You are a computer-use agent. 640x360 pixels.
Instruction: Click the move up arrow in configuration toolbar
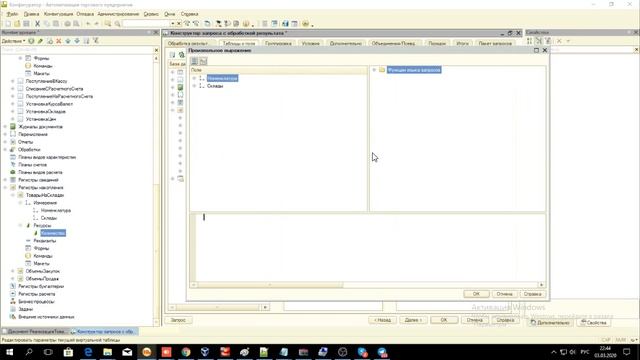pyautogui.click(x=68, y=41)
